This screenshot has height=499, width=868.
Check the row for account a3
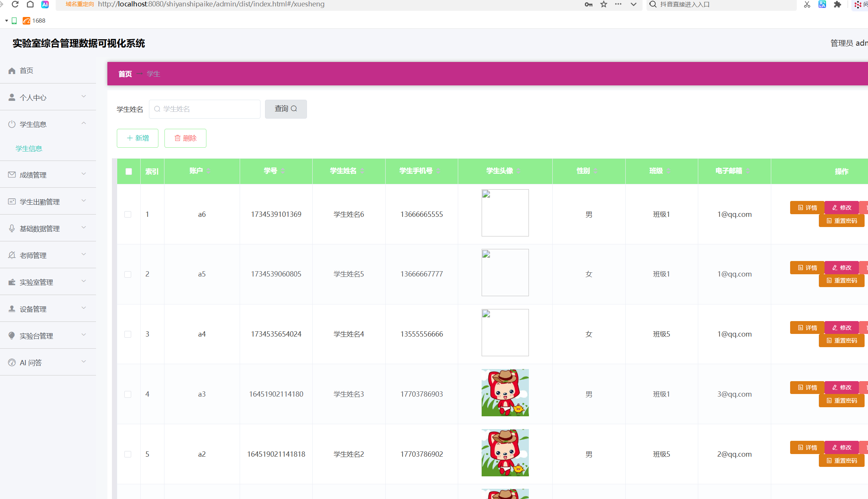coord(128,394)
